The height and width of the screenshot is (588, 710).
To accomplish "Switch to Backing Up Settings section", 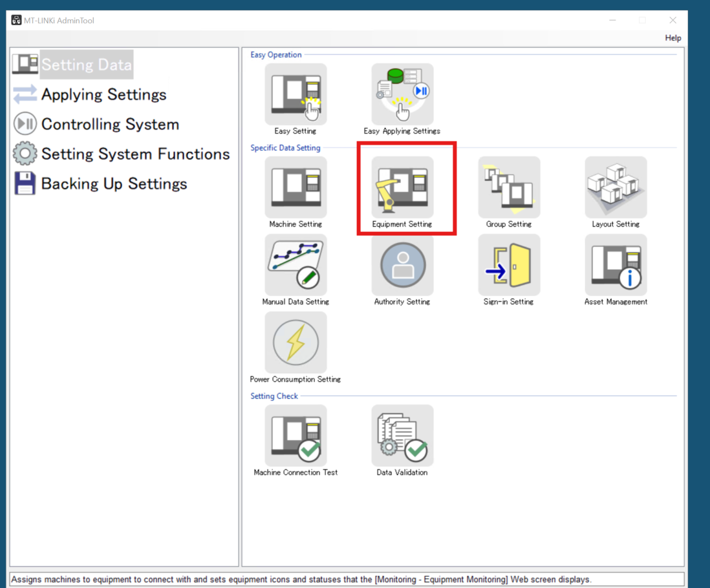I will click(114, 184).
